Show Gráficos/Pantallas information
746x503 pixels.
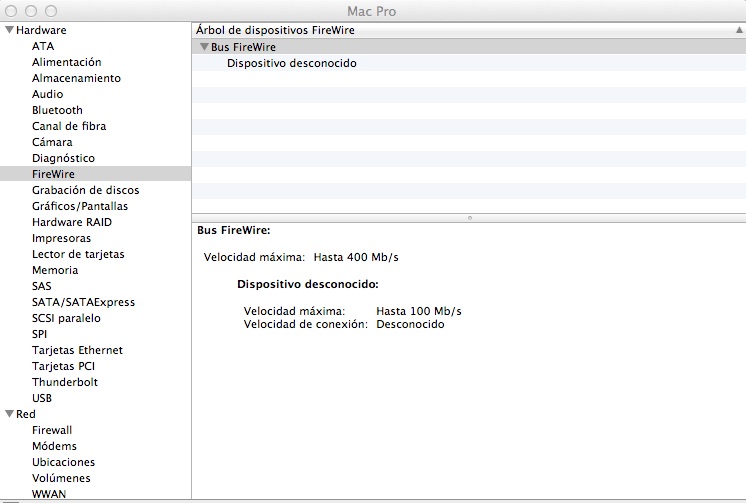point(80,206)
